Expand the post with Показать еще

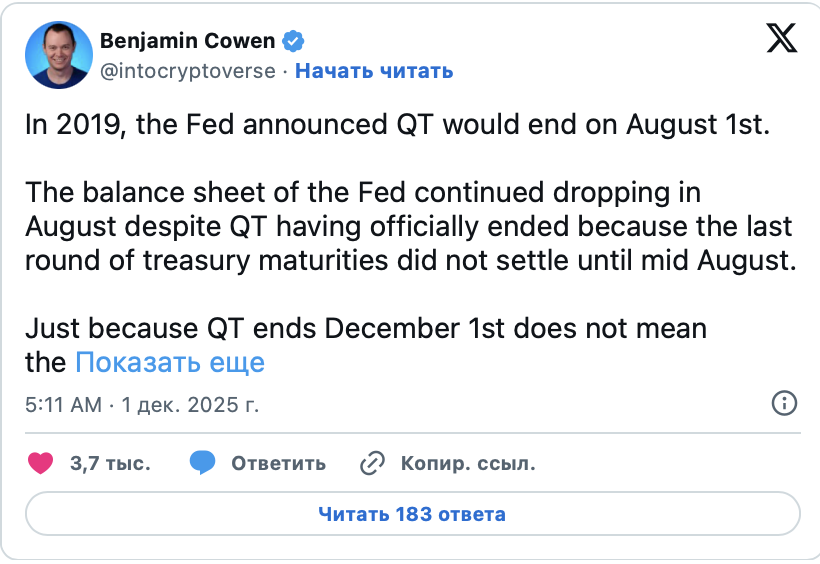click(170, 361)
